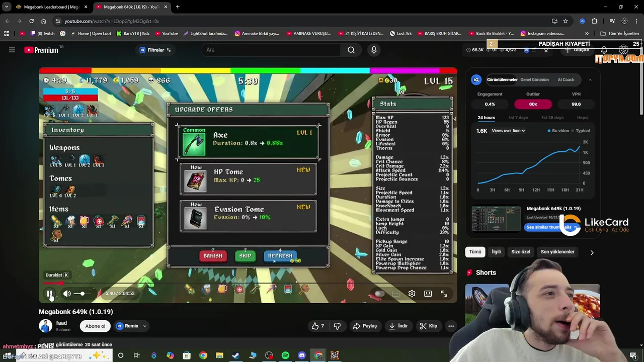
Task: Open the three-dot more actions menu
Action: click(451, 326)
